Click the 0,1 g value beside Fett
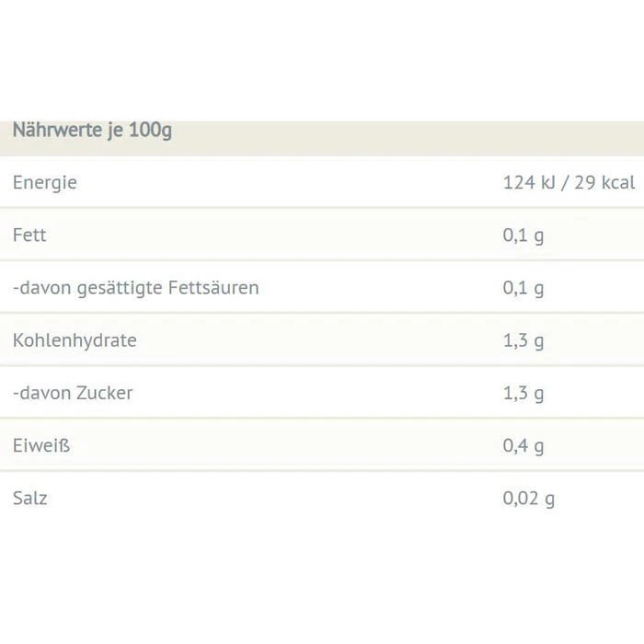Image resolution: width=644 pixels, height=644 pixels. (x=523, y=236)
